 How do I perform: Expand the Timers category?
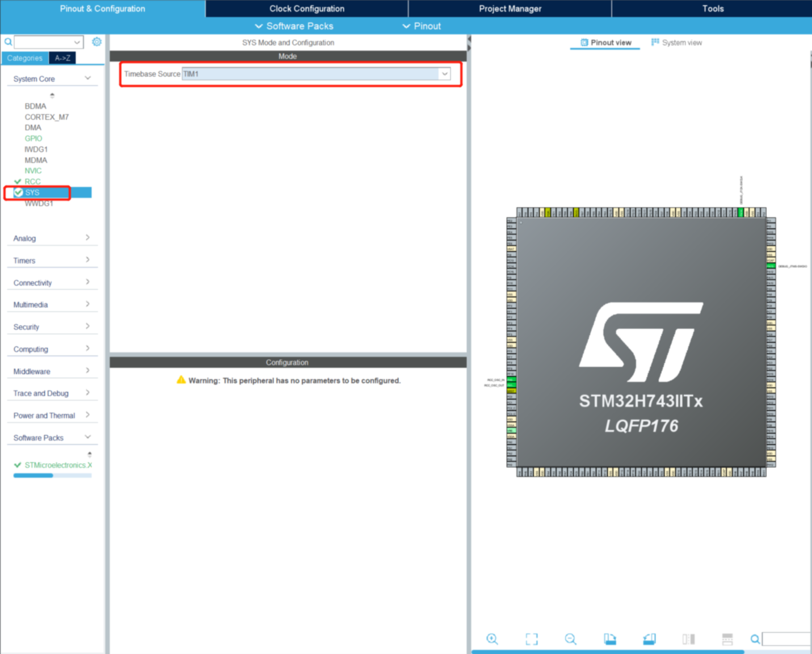pyautogui.click(x=88, y=259)
